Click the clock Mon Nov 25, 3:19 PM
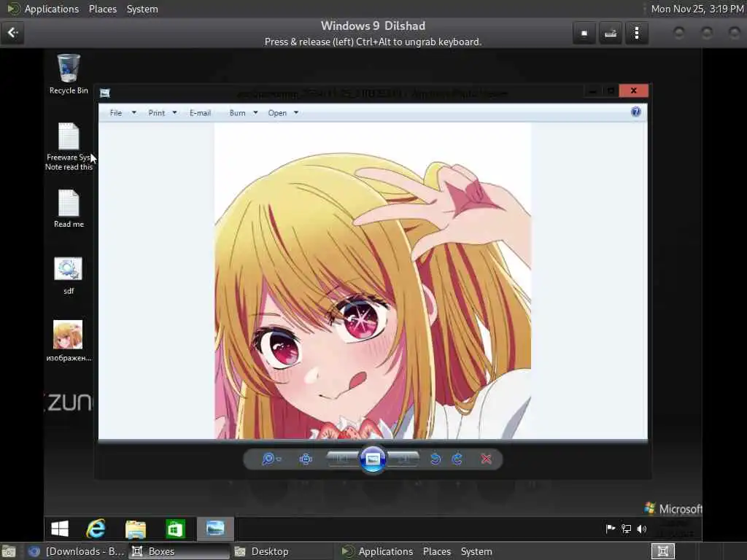Screen dimensions: 747x560 click(697, 9)
